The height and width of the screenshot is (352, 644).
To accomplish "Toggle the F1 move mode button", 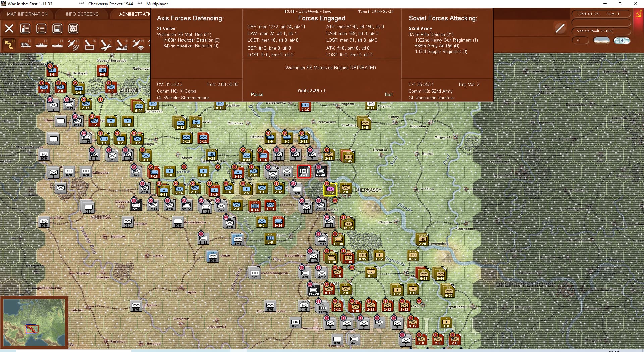I will pyautogui.click(x=9, y=44).
